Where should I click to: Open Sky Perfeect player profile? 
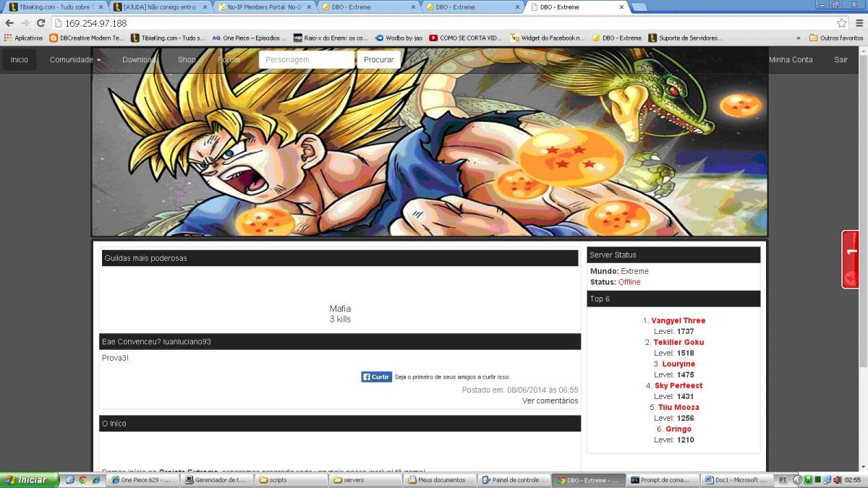click(x=678, y=385)
